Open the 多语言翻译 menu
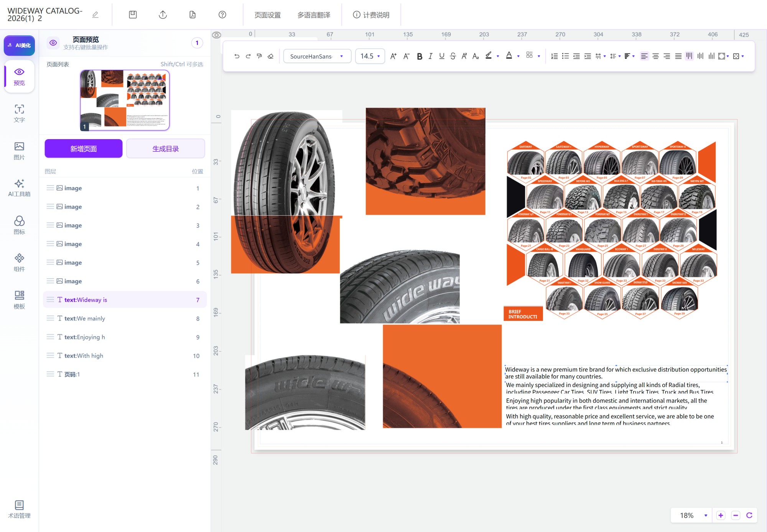Screen dimensions: 767x532 click(314, 15)
